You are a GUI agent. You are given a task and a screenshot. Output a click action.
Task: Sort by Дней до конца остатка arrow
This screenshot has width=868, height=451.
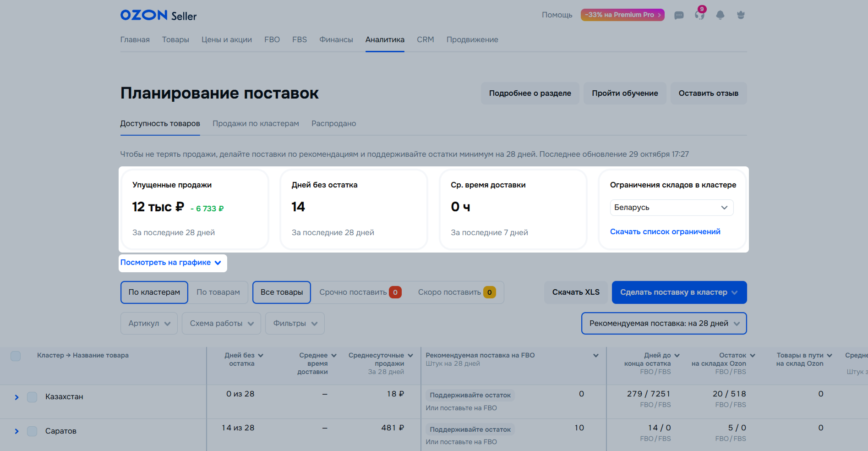pyautogui.click(x=677, y=356)
